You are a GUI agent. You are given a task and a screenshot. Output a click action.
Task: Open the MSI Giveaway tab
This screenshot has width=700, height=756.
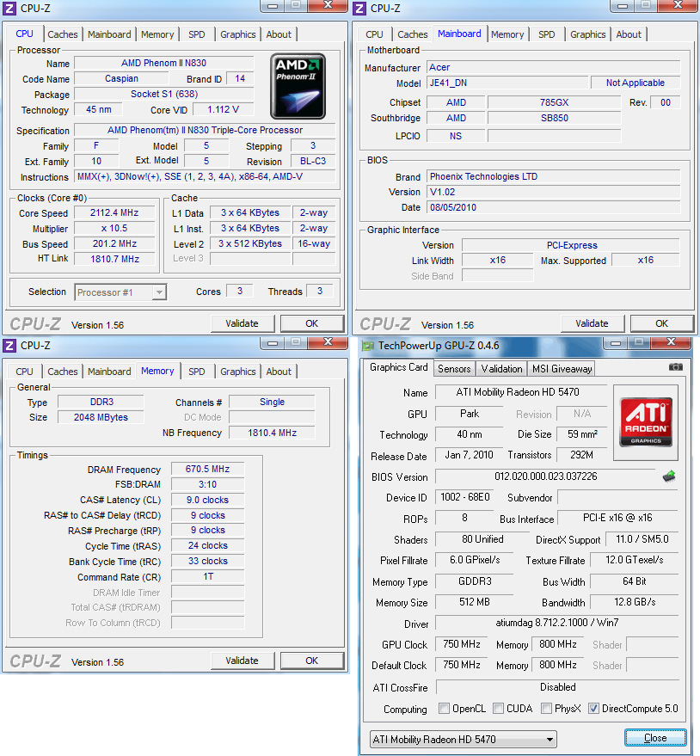coord(562,369)
